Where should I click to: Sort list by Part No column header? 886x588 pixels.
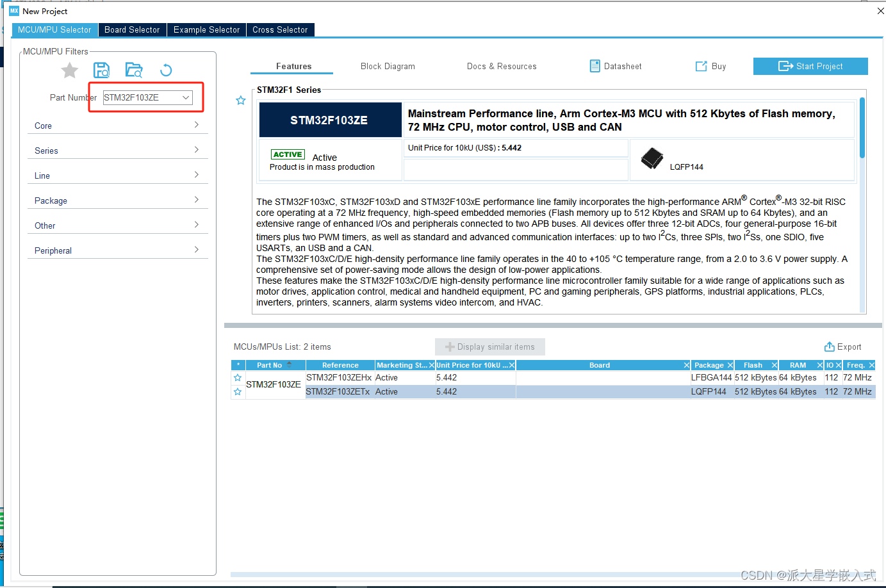[x=275, y=365]
